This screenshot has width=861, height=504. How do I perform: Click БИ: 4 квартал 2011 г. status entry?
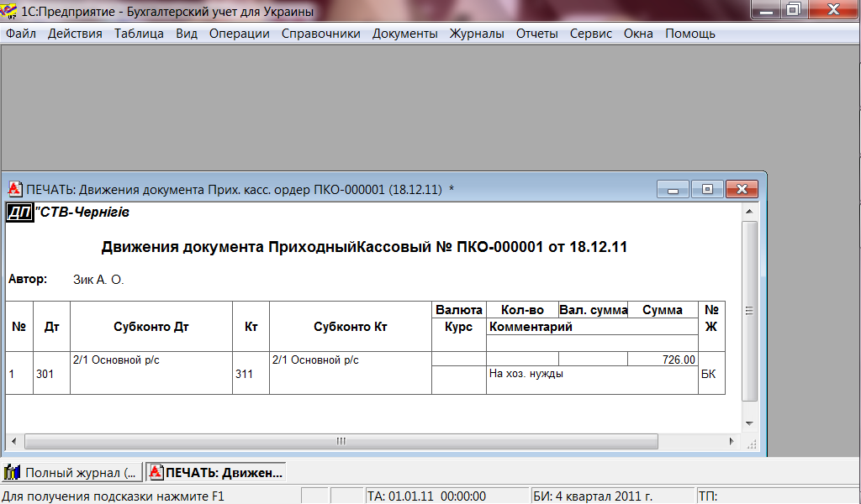(x=612, y=496)
